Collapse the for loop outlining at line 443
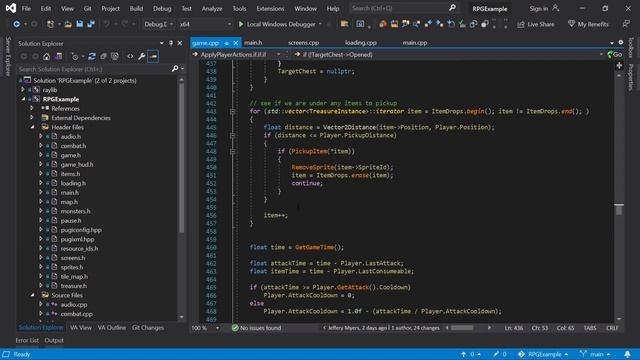The image size is (640, 360). pyautogui.click(x=232, y=111)
